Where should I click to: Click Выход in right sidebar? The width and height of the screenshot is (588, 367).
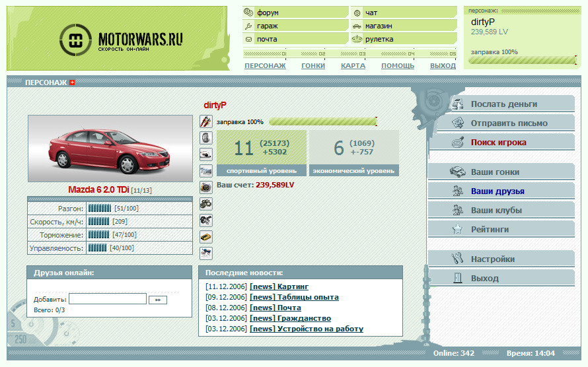tap(501, 278)
